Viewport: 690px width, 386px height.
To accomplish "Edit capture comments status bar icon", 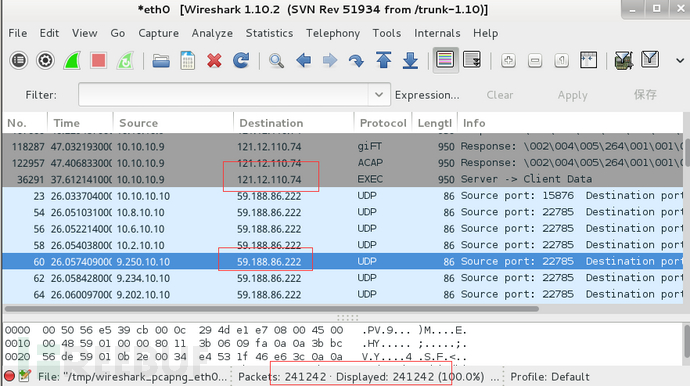I will coord(25,376).
